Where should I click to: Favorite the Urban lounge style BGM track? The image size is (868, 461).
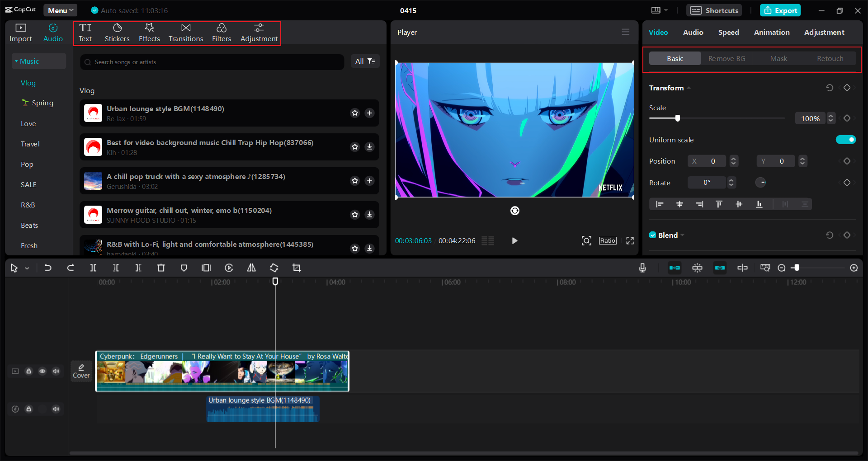pyautogui.click(x=355, y=113)
